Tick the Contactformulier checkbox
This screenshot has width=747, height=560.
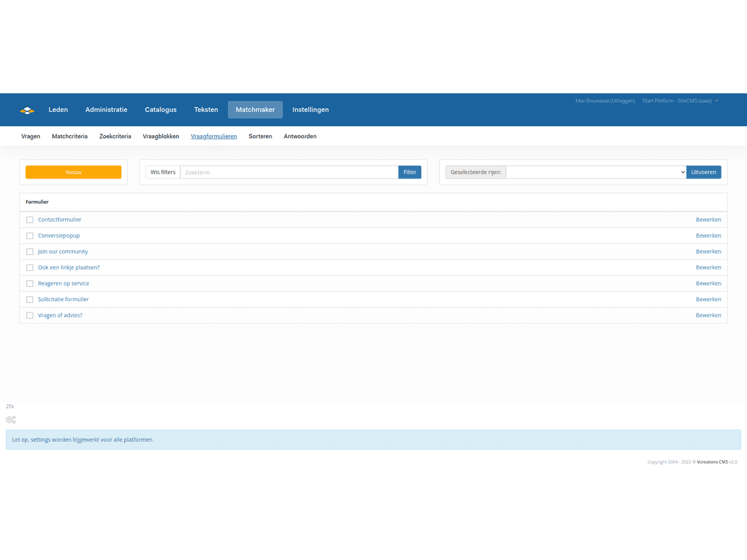pos(30,220)
